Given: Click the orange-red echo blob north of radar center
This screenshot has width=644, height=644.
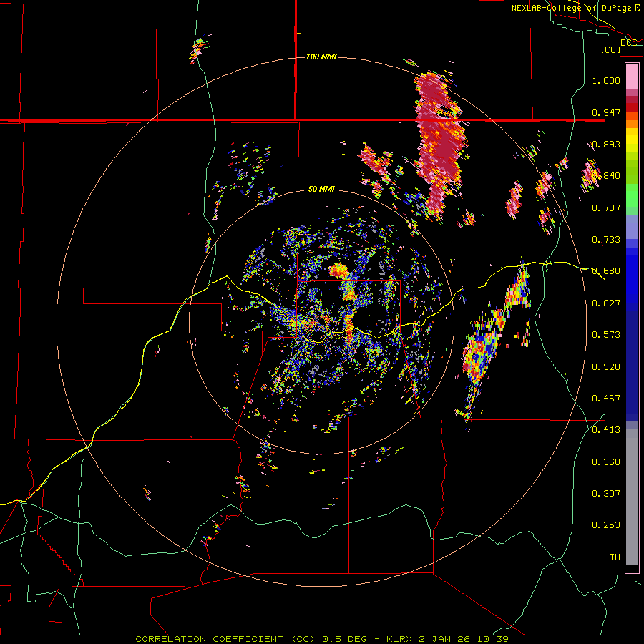Looking at the screenshot, I should (338, 270).
